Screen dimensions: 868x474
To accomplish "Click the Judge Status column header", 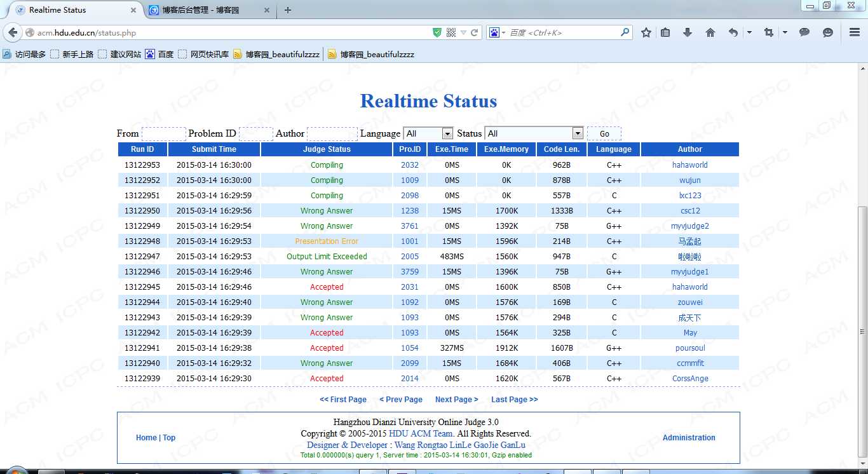I will [x=327, y=149].
